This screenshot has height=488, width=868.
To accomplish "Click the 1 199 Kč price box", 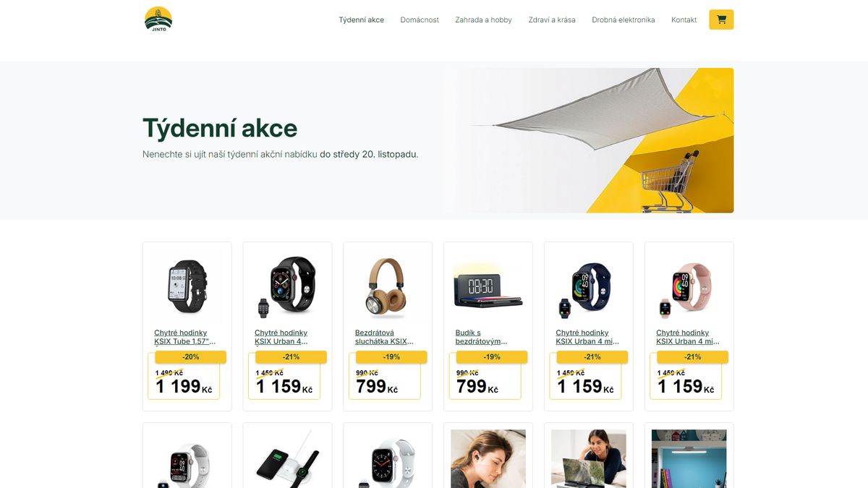I will click(x=184, y=376).
